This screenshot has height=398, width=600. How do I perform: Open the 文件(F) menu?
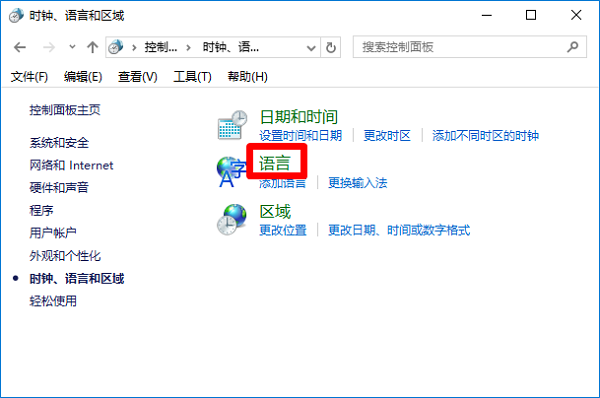click(29, 77)
